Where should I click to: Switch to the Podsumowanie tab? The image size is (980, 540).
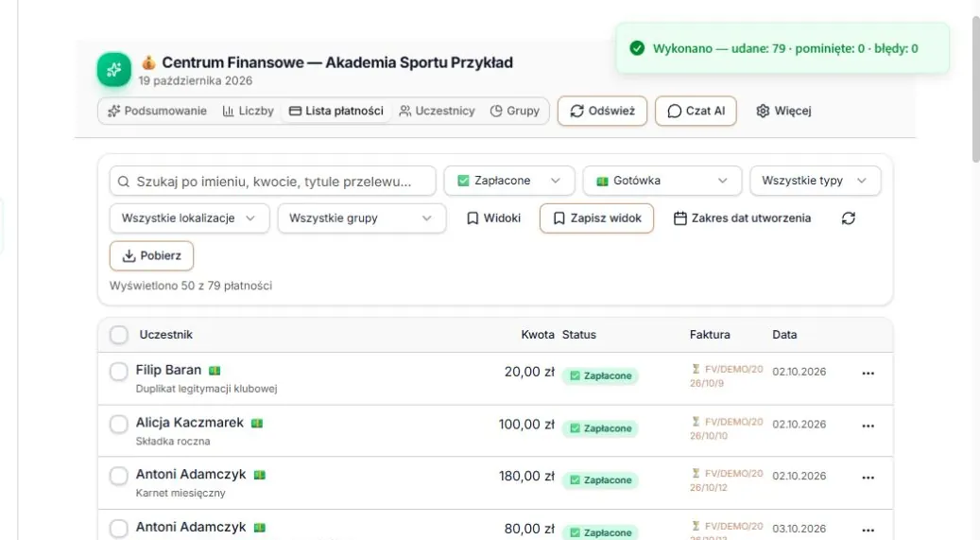click(x=157, y=111)
